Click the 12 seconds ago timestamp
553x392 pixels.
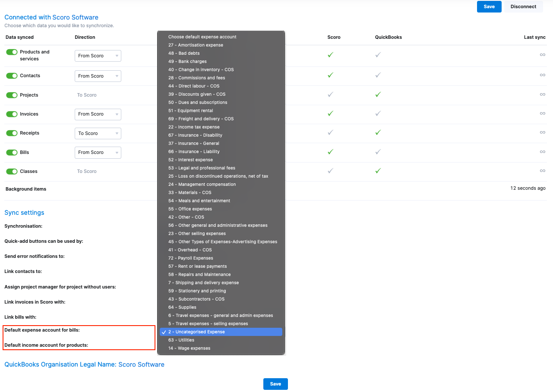click(528, 188)
